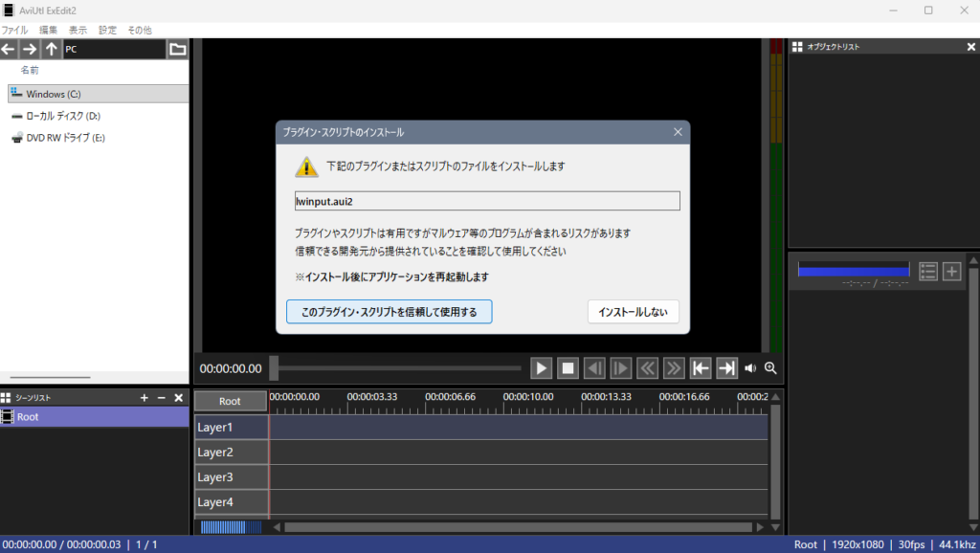Viewport: 980px width, 553px height.
Task: Open the folder icon beside path field
Action: pyautogui.click(x=177, y=49)
